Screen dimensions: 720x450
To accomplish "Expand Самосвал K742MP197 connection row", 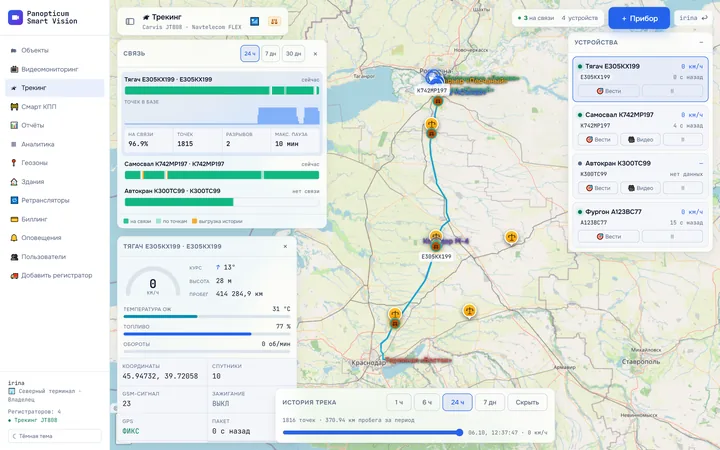I will click(222, 170).
